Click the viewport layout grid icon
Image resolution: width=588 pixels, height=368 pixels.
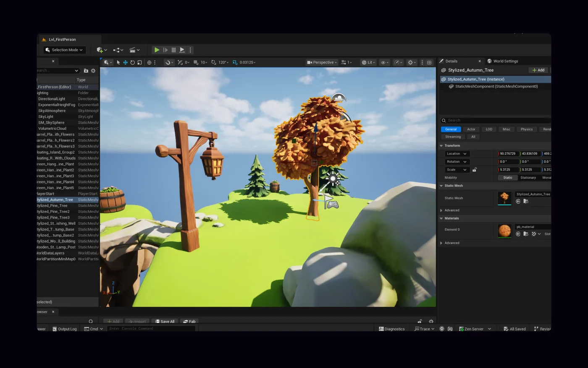pos(429,62)
